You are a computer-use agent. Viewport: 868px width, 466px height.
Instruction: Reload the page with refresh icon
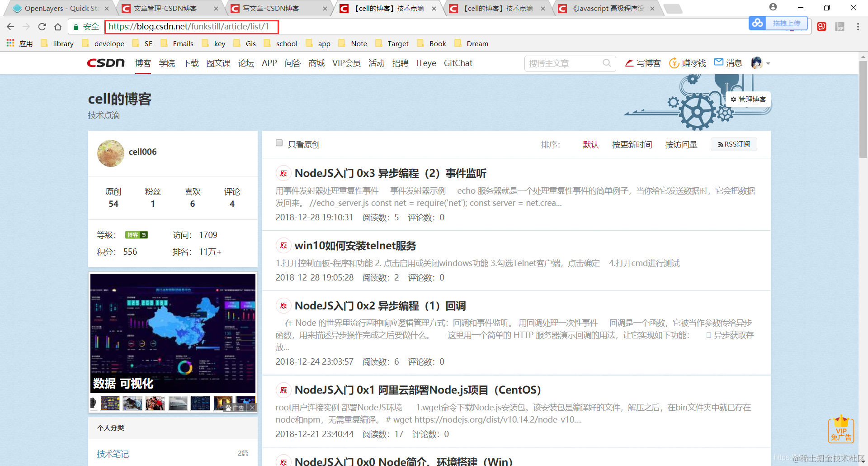pyautogui.click(x=42, y=27)
